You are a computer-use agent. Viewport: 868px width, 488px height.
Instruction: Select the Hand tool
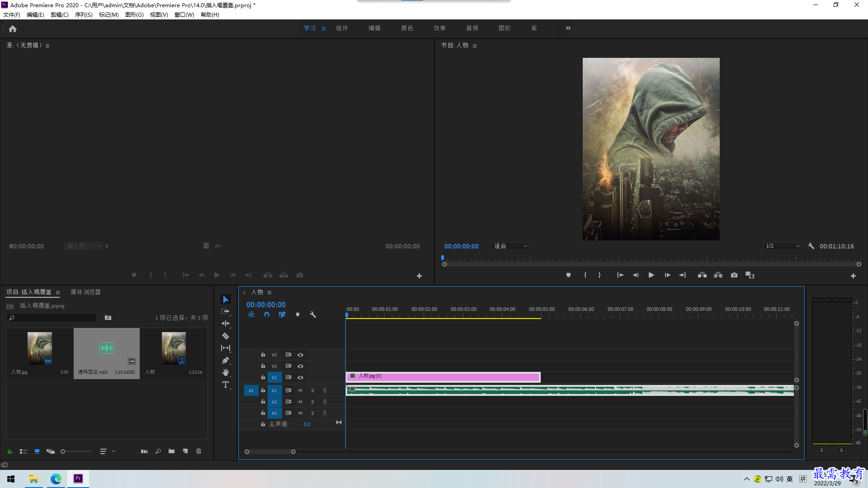click(226, 372)
